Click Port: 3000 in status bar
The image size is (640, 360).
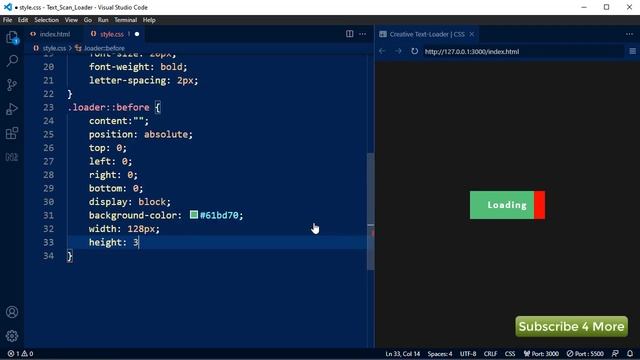(541, 353)
